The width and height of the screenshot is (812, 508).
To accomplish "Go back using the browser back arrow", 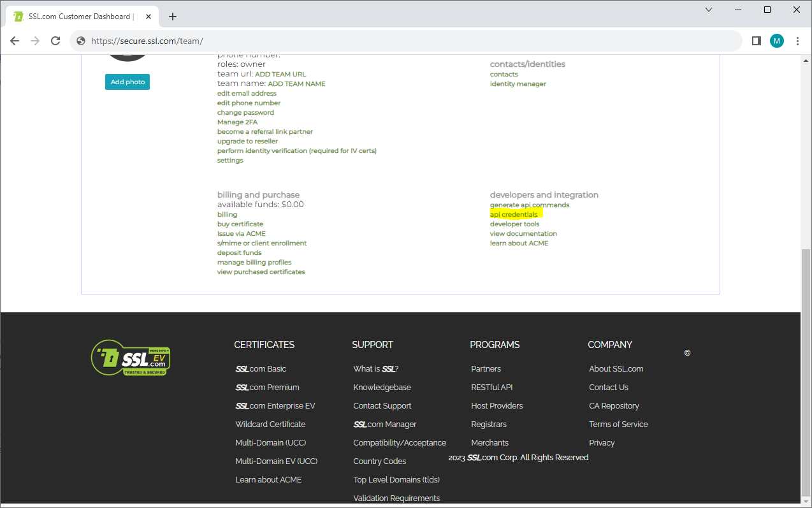I will coord(14,40).
